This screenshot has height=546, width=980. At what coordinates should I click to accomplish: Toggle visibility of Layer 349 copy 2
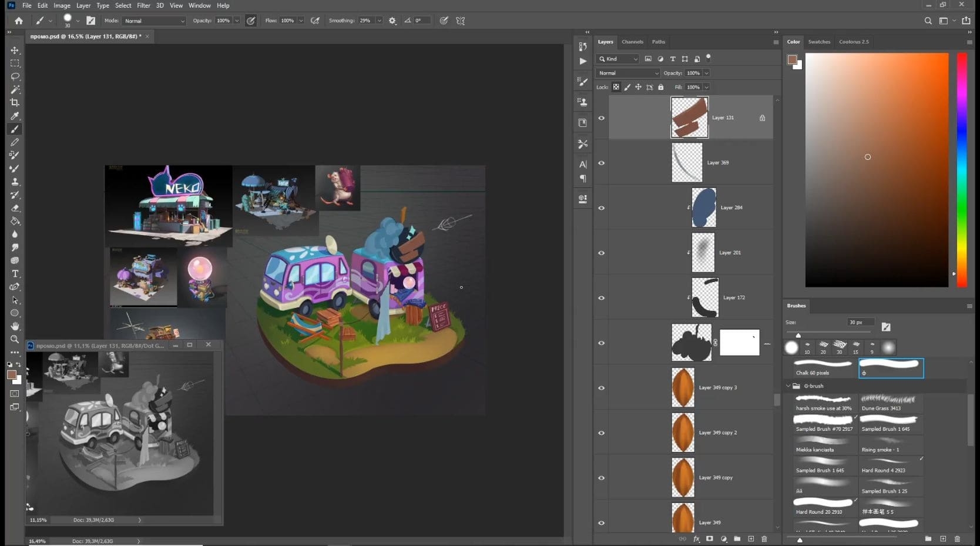pos(601,433)
